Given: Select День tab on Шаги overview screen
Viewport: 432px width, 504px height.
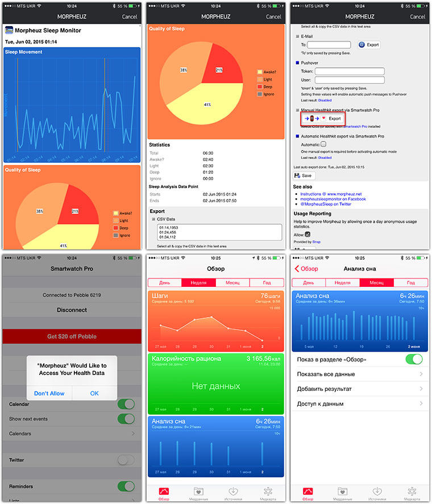Looking at the screenshot, I should [165, 282].
